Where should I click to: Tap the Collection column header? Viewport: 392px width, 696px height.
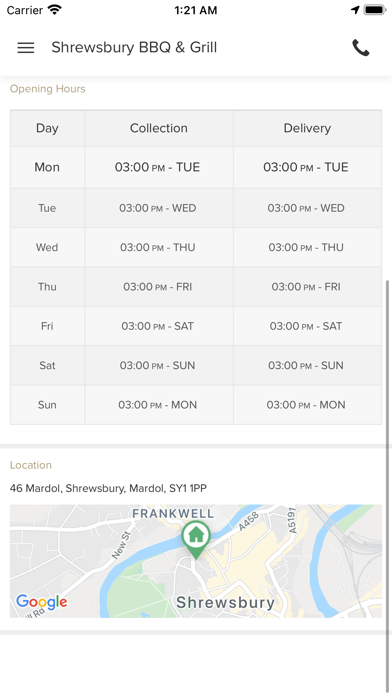[159, 128]
